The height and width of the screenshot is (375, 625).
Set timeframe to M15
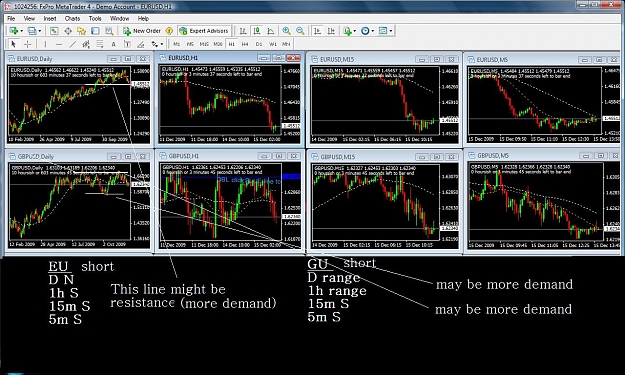point(204,44)
